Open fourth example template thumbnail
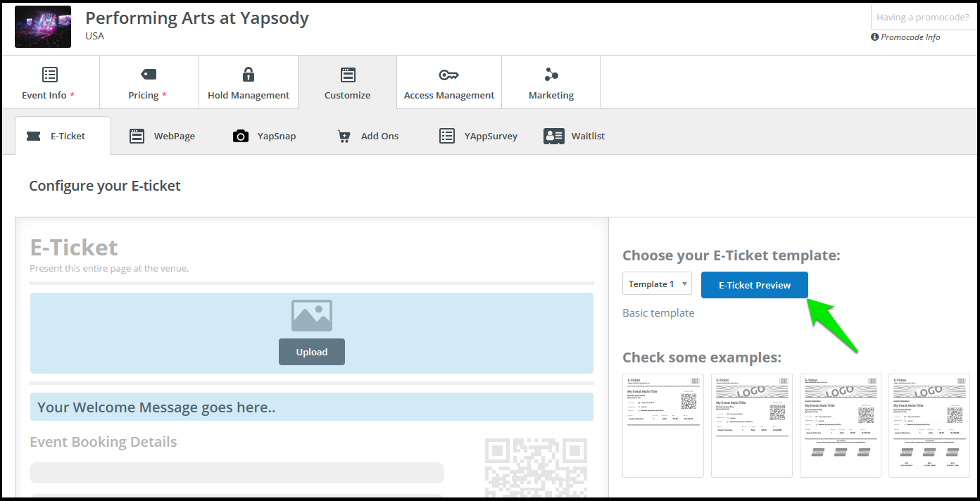Image resolution: width=980 pixels, height=501 pixels. click(929, 425)
